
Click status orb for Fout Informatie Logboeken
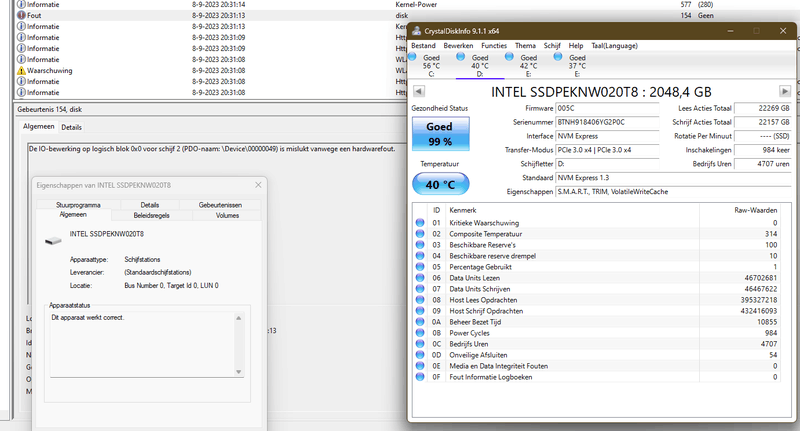pos(420,377)
